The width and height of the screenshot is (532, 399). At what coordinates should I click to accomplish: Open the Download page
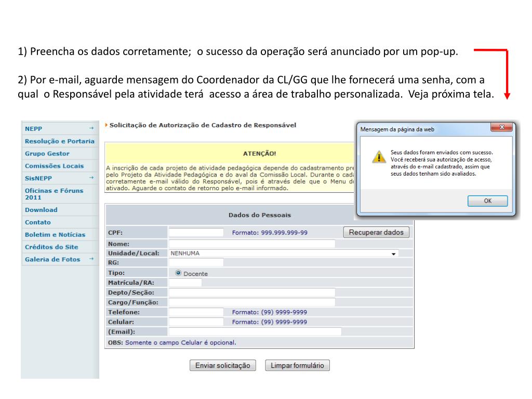click(41, 210)
